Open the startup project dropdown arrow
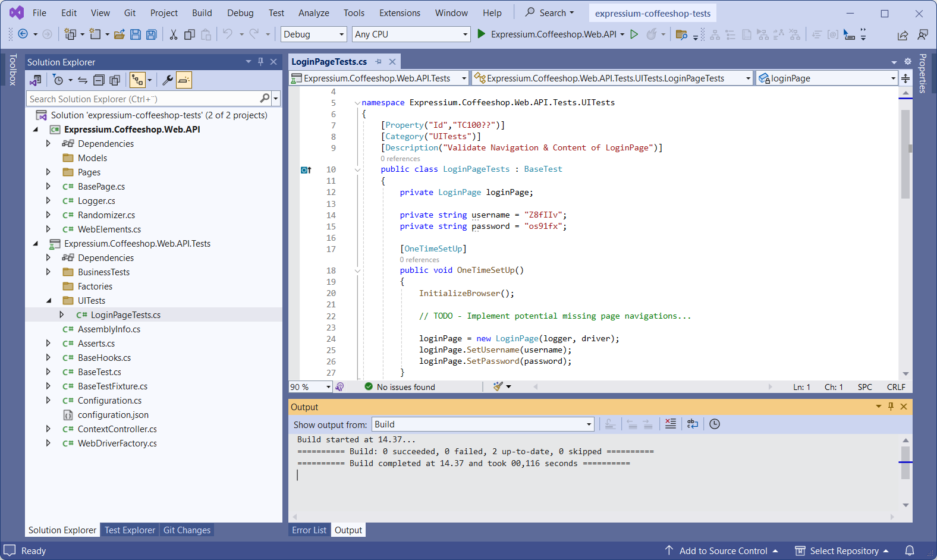The width and height of the screenshot is (937, 560). click(622, 34)
